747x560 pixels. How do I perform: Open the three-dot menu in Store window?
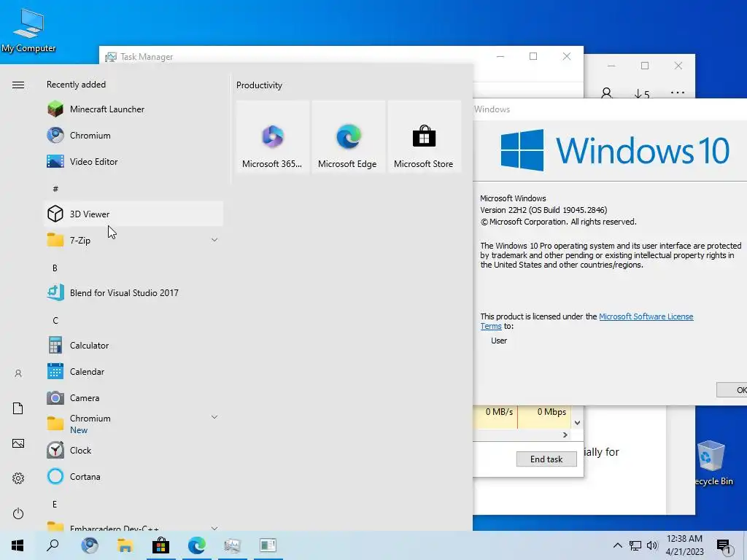[678, 93]
